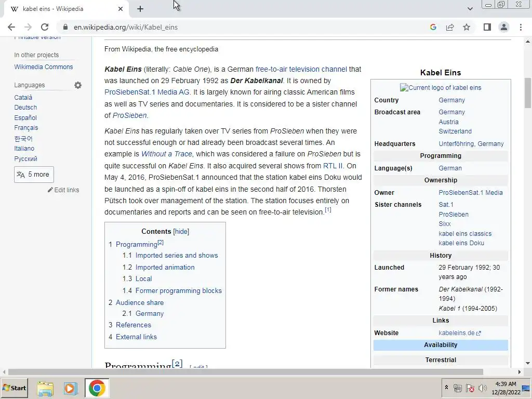Click the Chrome taskbar icon

[97, 388]
